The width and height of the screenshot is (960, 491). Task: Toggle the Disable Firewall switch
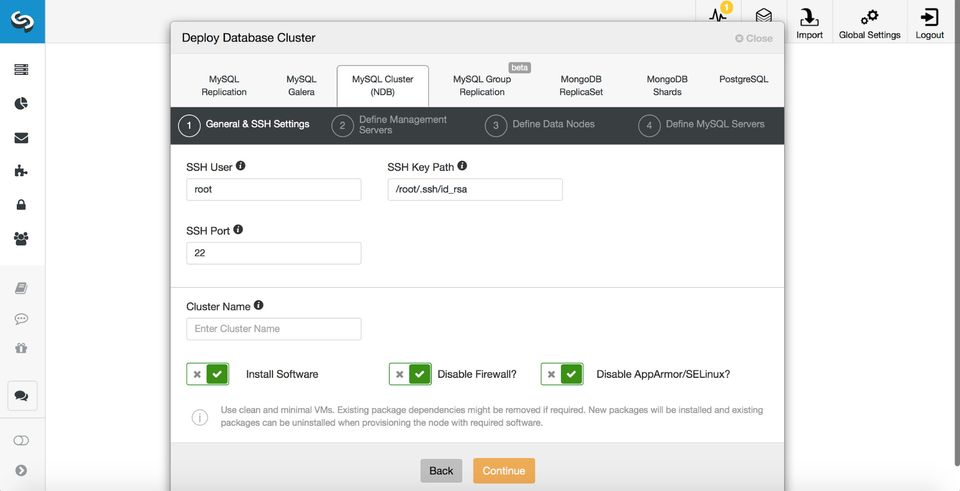coord(410,374)
